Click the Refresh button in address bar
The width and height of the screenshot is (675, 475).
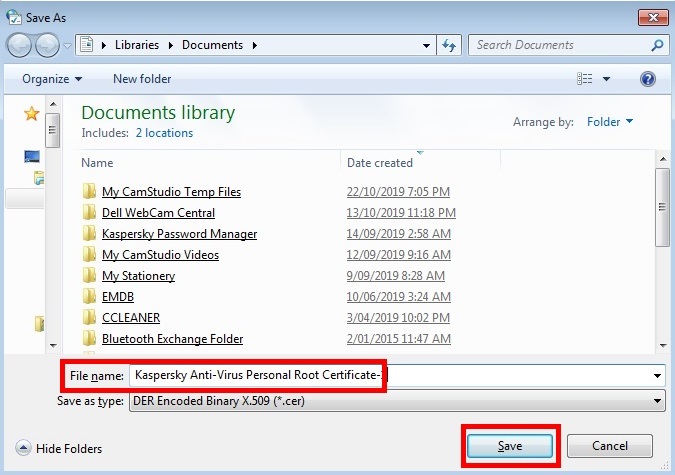point(449,45)
